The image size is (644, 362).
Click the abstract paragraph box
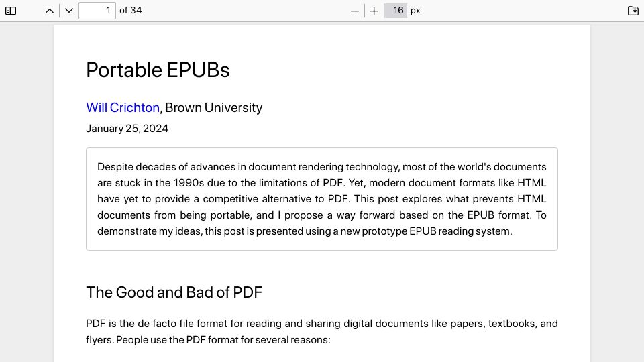coord(322,199)
